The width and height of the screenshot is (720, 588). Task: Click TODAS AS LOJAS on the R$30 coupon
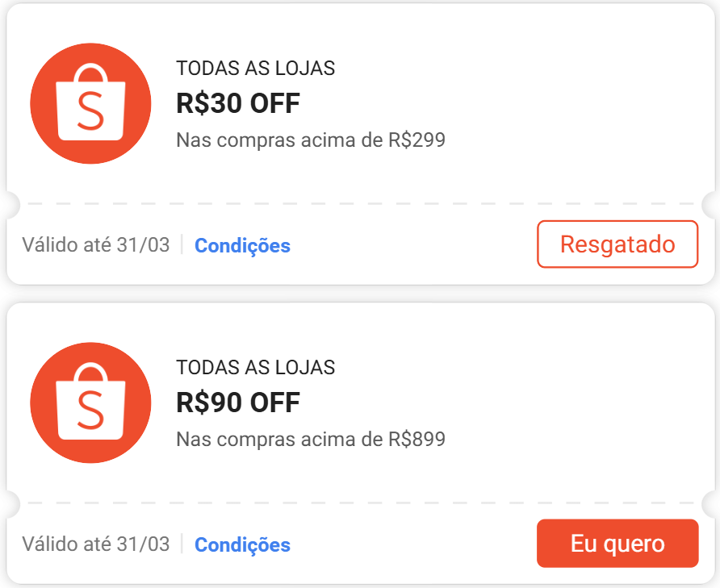click(x=255, y=69)
